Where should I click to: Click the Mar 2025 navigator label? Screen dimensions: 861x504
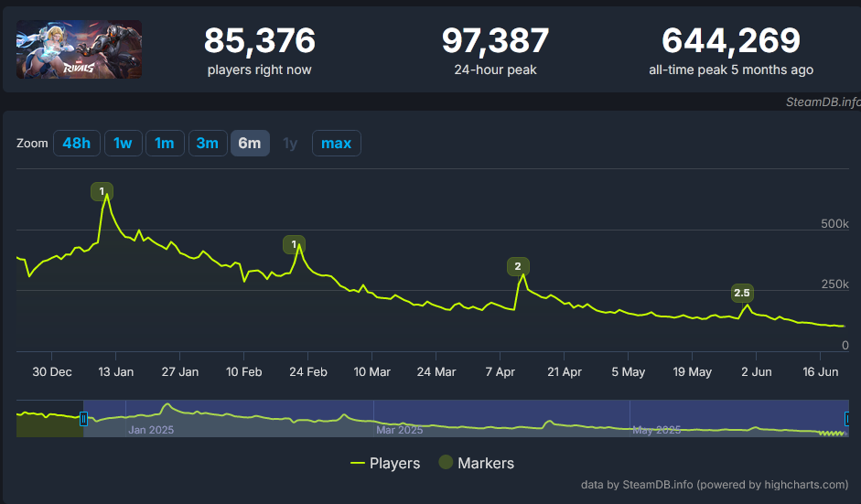400,430
